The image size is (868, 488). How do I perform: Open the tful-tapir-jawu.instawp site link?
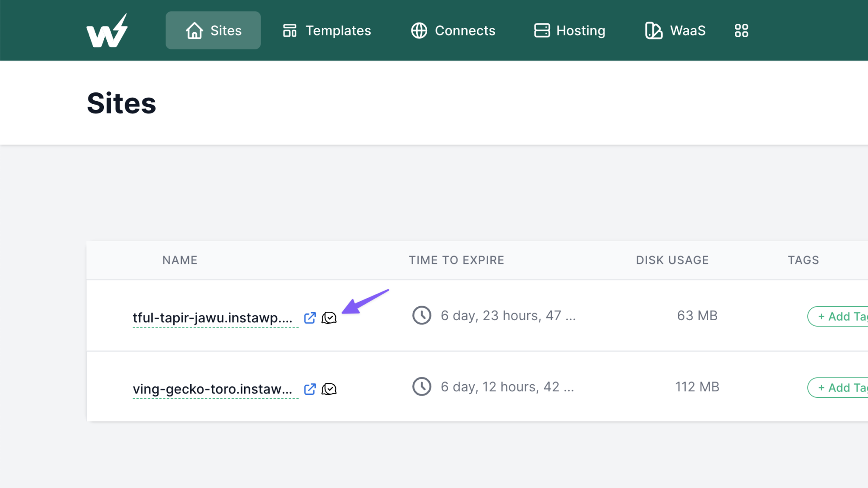point(212,318)
